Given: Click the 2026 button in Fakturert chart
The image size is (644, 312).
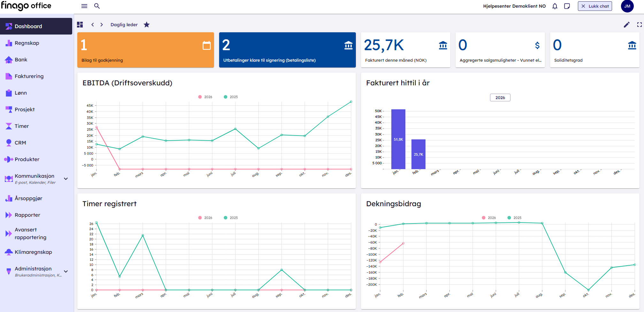Looking at the screenshot, I should [x=500, y=97].
